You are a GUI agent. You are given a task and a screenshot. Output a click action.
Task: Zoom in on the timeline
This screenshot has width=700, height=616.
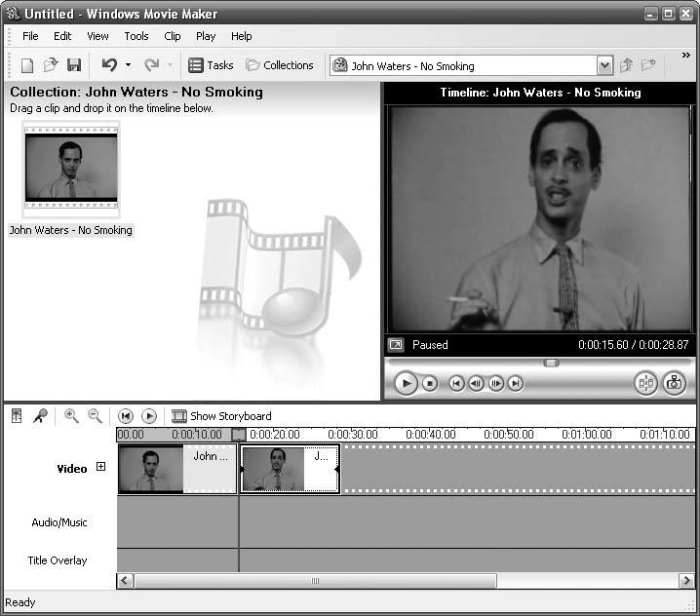[71, 416]
